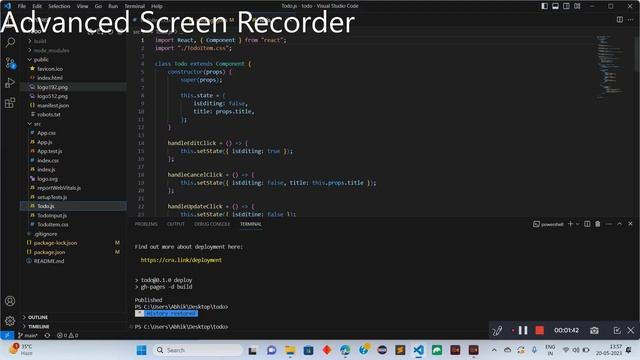Open File Explorer from the taskbar
The width and height of the screenshot is (640, 360).
point(290,350)
